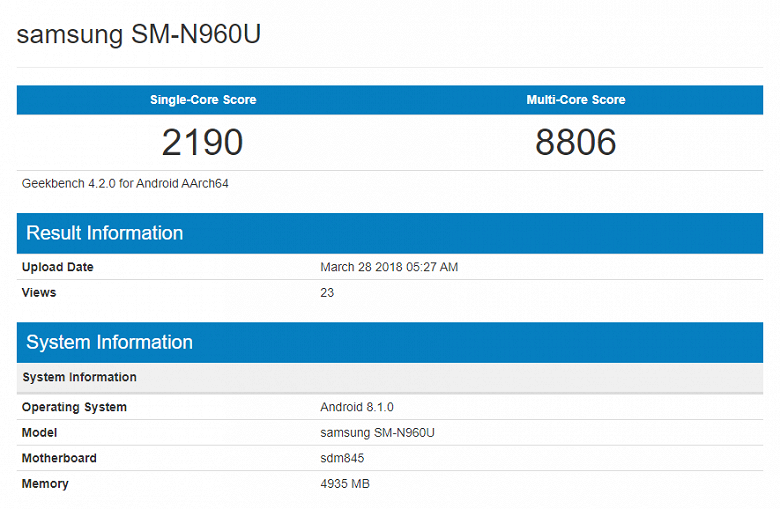This screenshot has height=509, width=780.
Task: Select the views count 23
Action: click(327, 293)
